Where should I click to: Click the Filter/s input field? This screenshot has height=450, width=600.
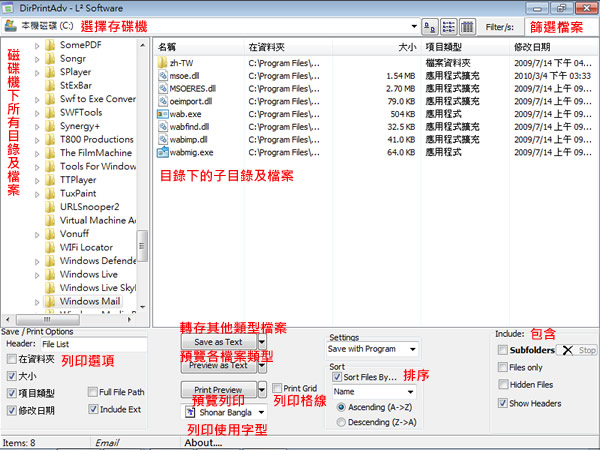[561, 27]
